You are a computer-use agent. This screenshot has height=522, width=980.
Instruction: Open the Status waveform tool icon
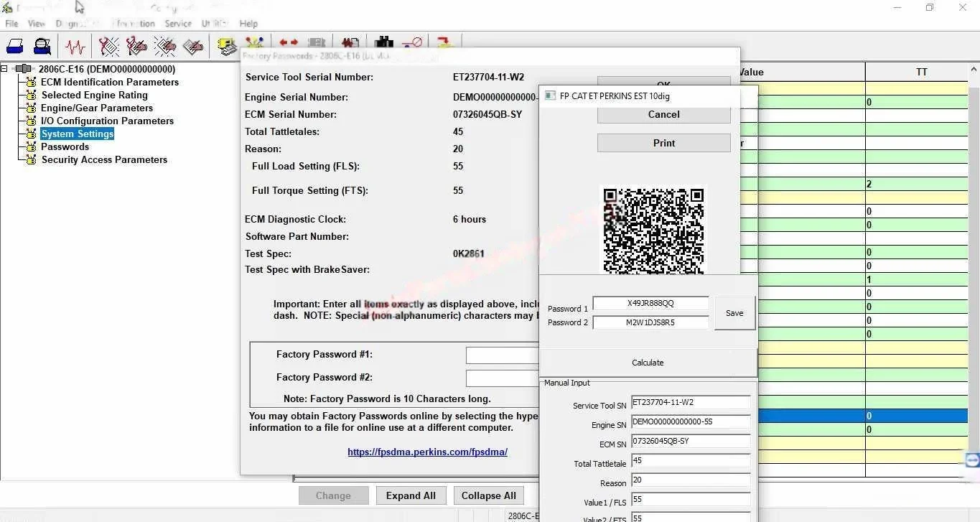tap(75, 45)
